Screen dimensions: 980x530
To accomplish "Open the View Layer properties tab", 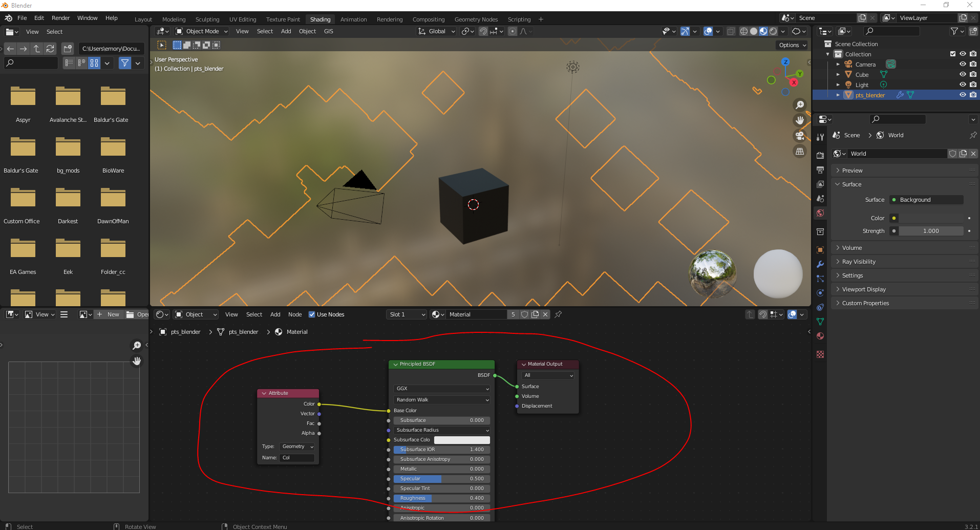I will point(820,184).
